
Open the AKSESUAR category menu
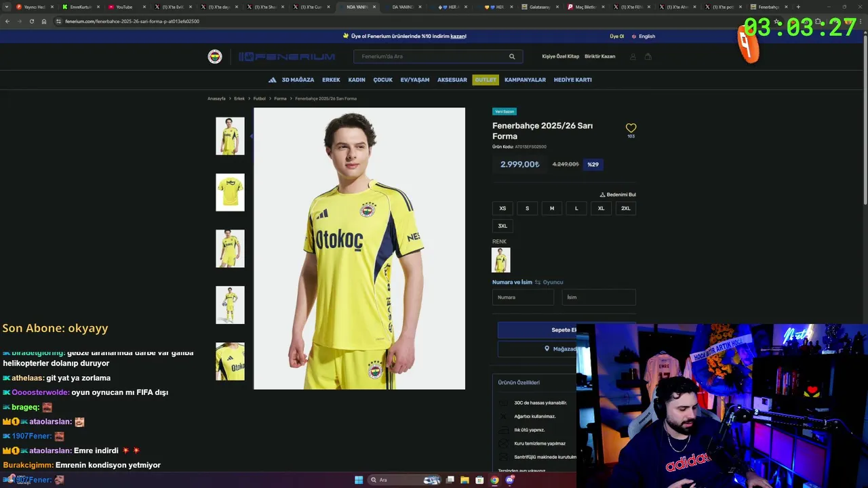452,80
